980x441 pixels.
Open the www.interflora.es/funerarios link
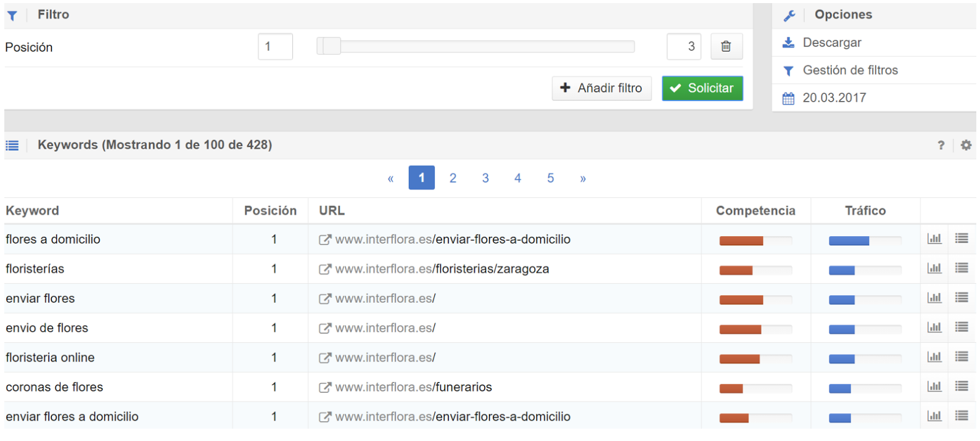pyautogui.click(x=413, y=387)
